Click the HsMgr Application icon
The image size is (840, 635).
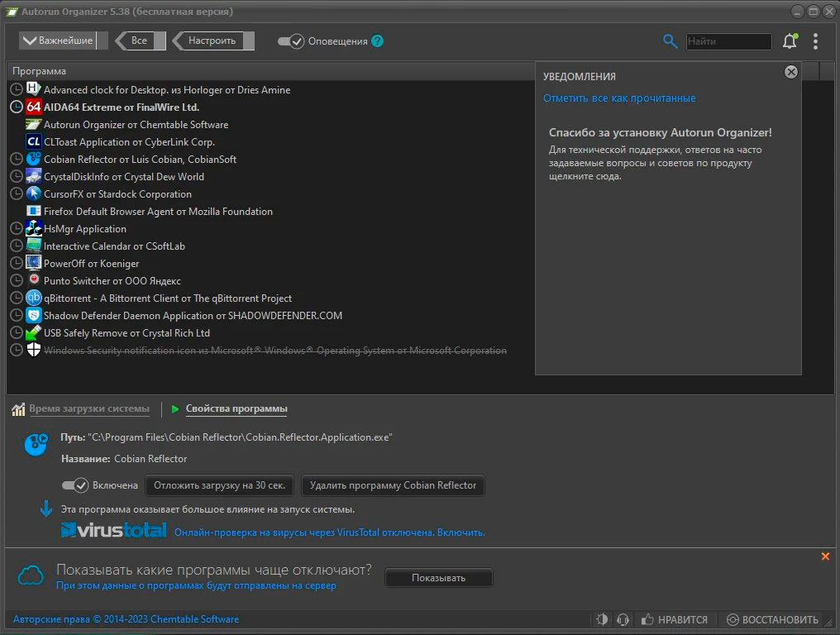[34, 228]
